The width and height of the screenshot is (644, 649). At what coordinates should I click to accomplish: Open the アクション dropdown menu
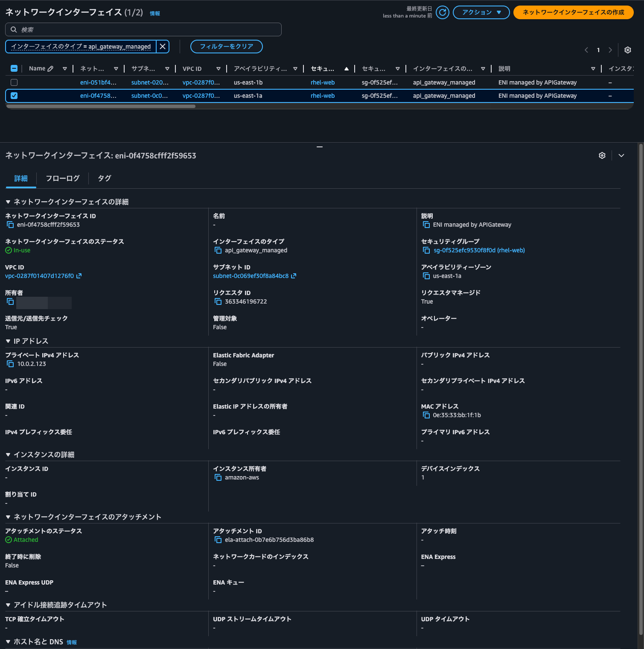[481, 12]
